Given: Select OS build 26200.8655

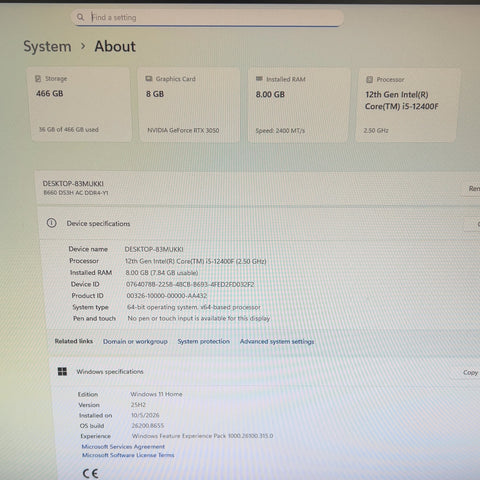Looking at the screenshot, I should (148, 426).
